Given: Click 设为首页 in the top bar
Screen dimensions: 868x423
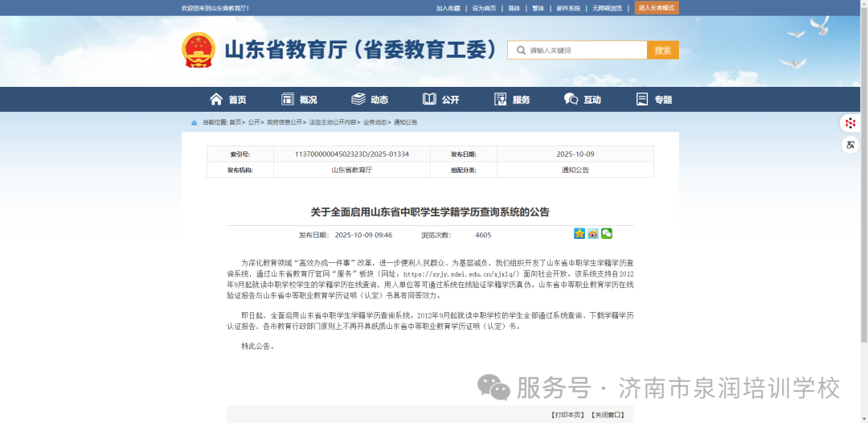Looking at the screenshot, I should click(x=484, y=8).
